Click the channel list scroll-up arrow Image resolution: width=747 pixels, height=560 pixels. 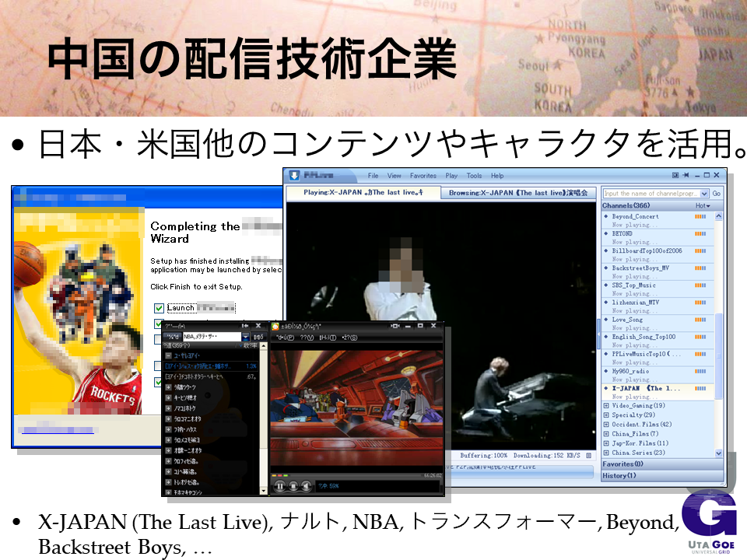718,217
